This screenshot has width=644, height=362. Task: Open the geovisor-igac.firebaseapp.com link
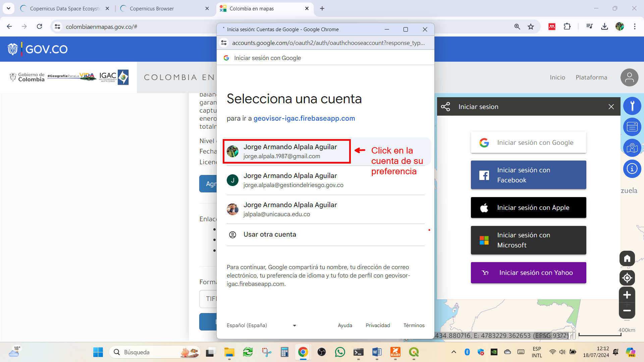point(304,118)
